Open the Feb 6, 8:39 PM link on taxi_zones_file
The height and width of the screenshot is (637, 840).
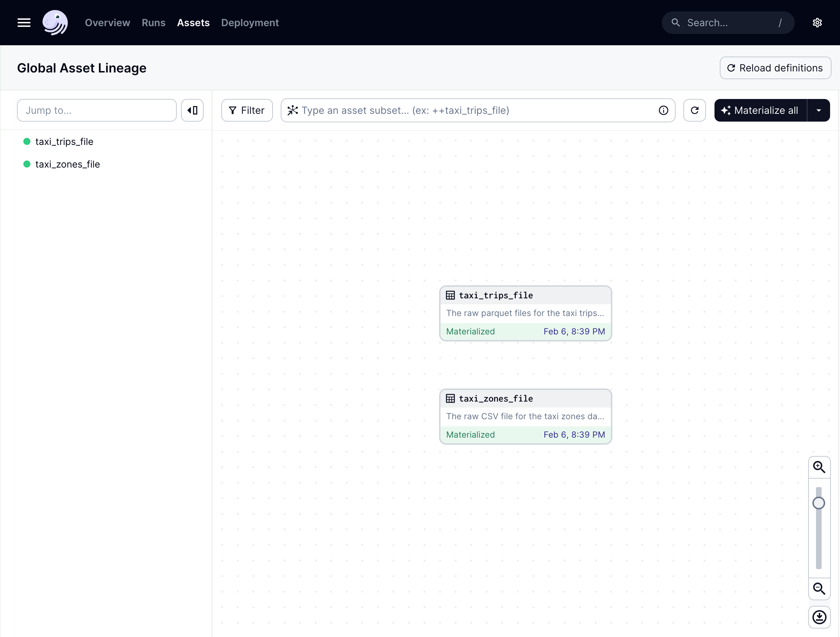574,435
